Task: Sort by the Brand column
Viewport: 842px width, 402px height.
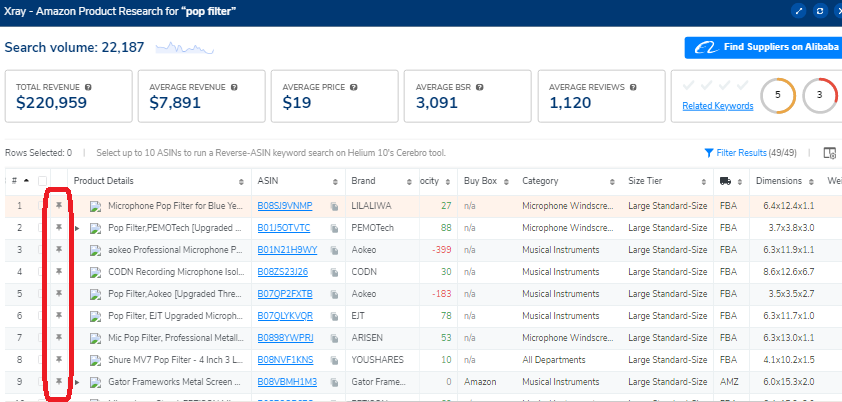Action: 411,181
